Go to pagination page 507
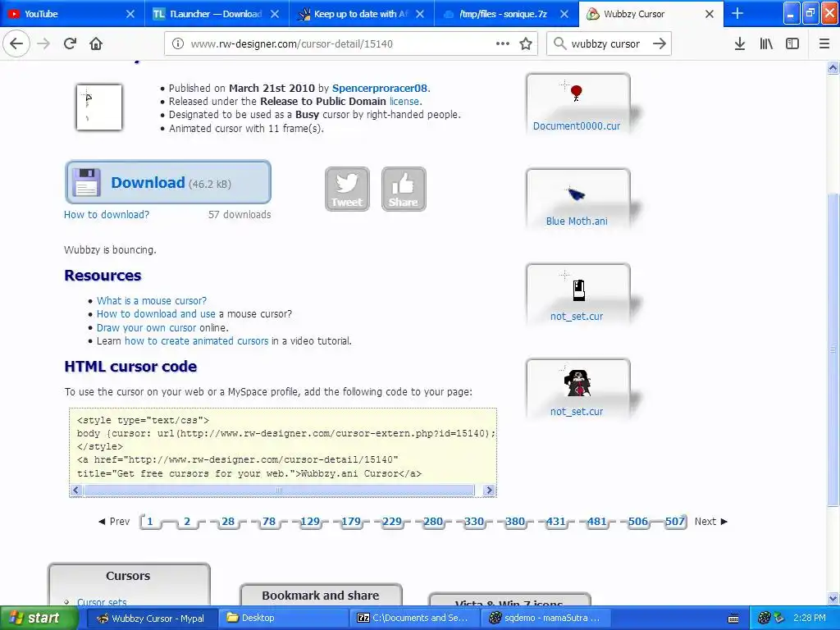The image size is (840, 630). click(675, 521)
